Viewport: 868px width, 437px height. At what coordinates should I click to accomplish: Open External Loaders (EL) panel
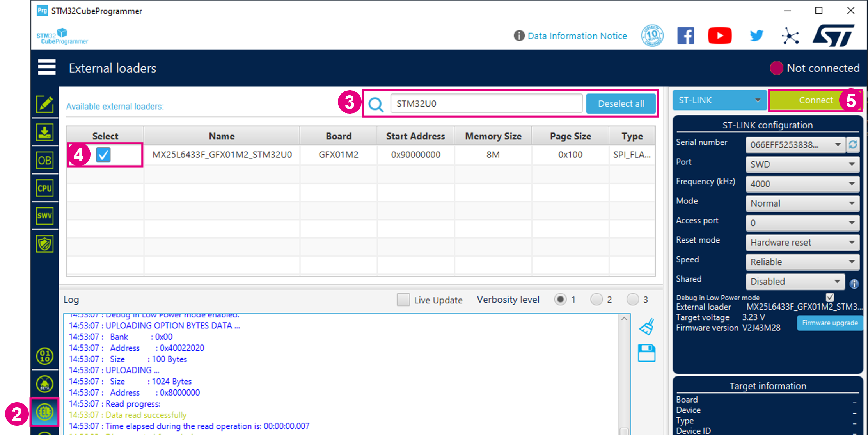[x=45, y=412]
